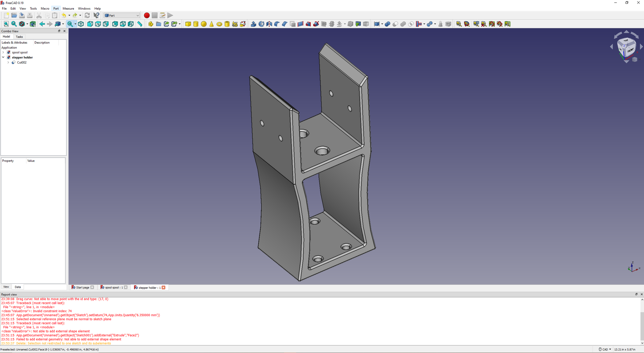Start macro recording with the red record button
Image resolution: width=644 pixels, height=353 pixels.
147,15
